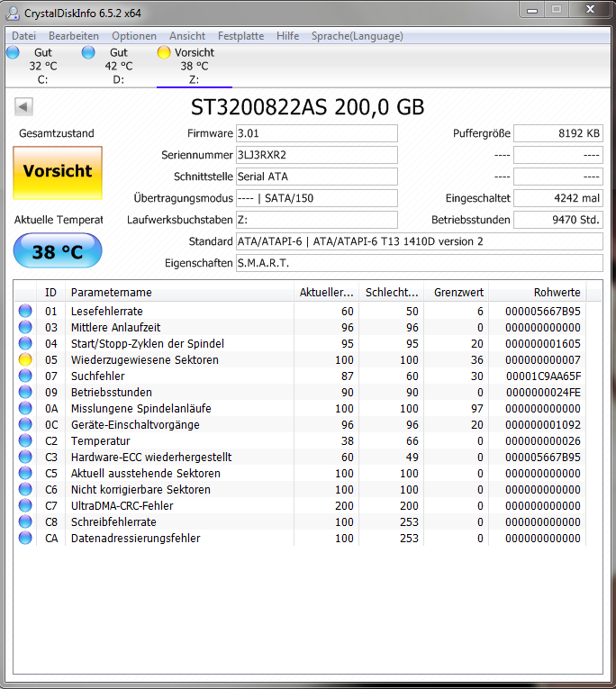Click the Standard field ATA/ATAPI-6
This screenshot has width=616, height=689.
coord(419,241)
